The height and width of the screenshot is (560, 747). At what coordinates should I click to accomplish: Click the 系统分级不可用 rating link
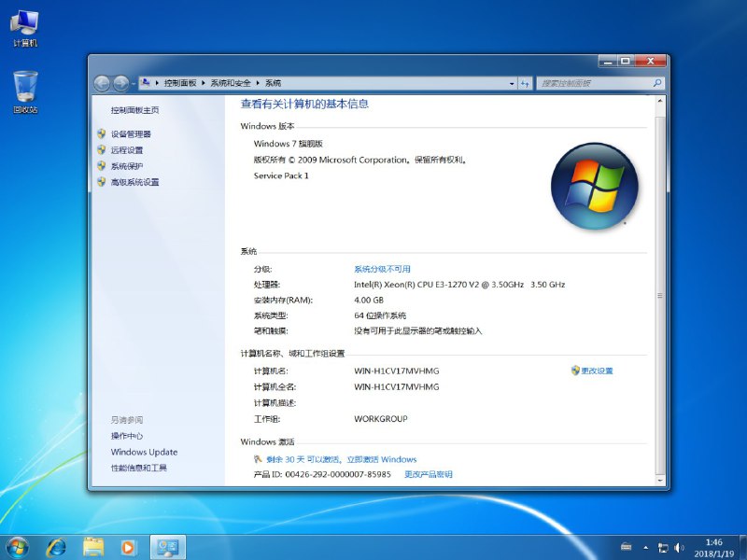click(x=382, y=269)
